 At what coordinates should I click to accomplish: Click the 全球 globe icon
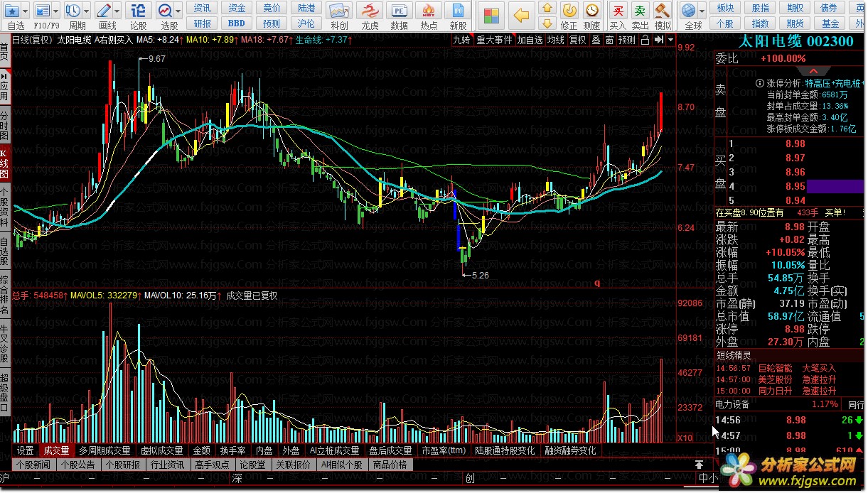click(687, 11)
